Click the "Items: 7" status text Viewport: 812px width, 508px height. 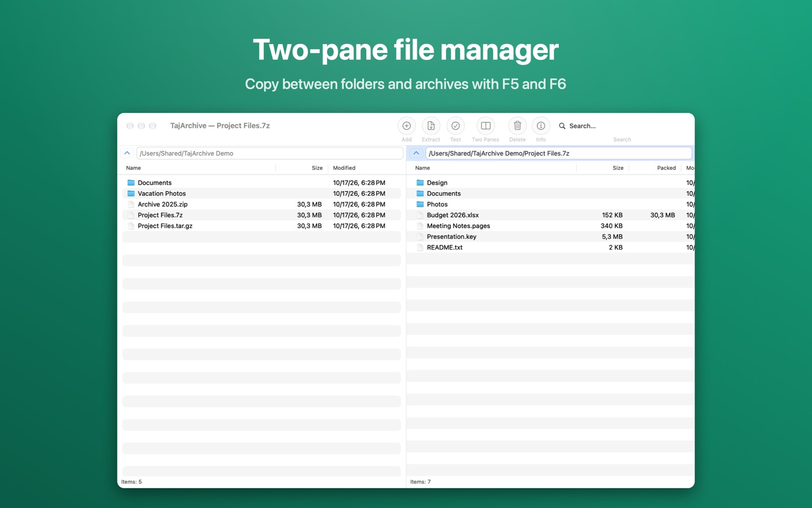click(421, 482)
